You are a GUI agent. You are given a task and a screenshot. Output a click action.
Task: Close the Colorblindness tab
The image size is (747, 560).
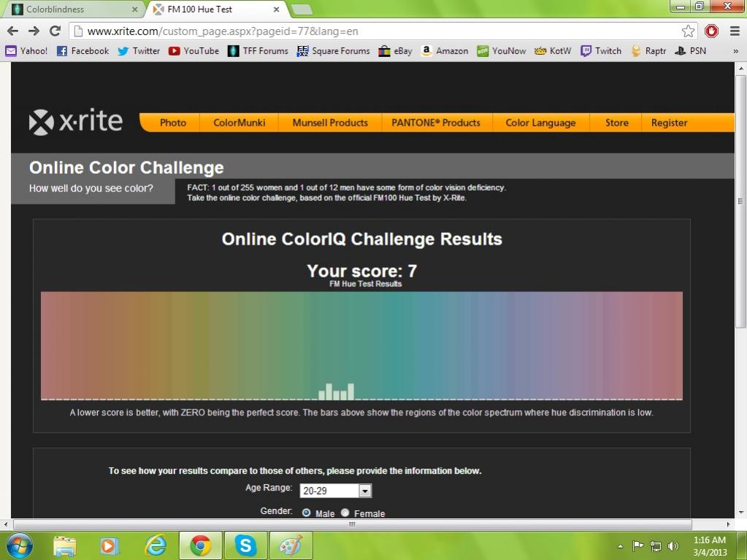coord(135,9)
